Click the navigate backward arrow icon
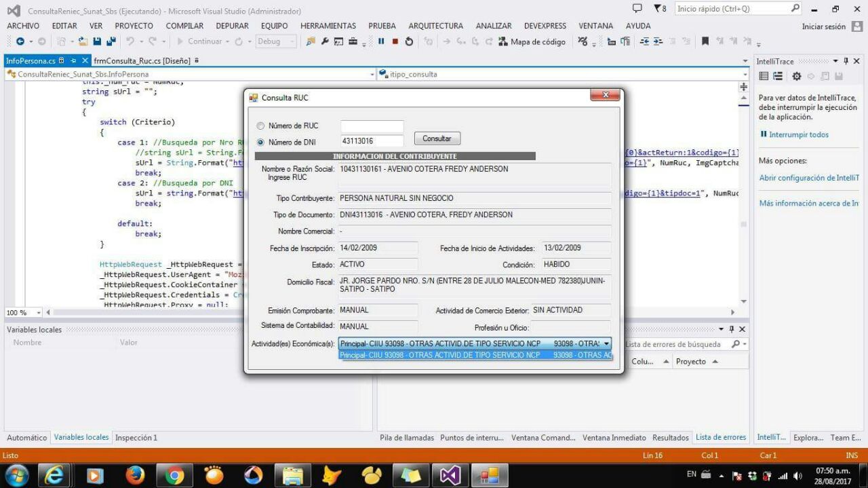The width and height of the screenshot is (868, 488). point(20,41)
